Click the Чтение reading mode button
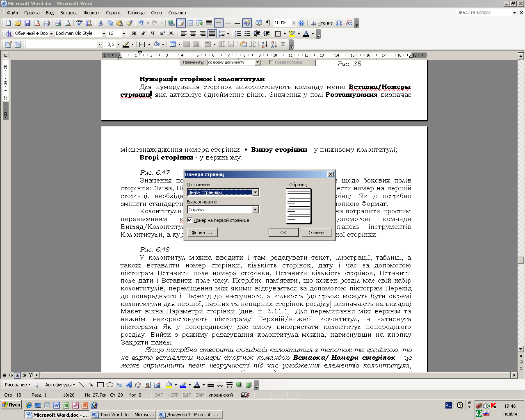The image size is (525, 420). point(322,23)
